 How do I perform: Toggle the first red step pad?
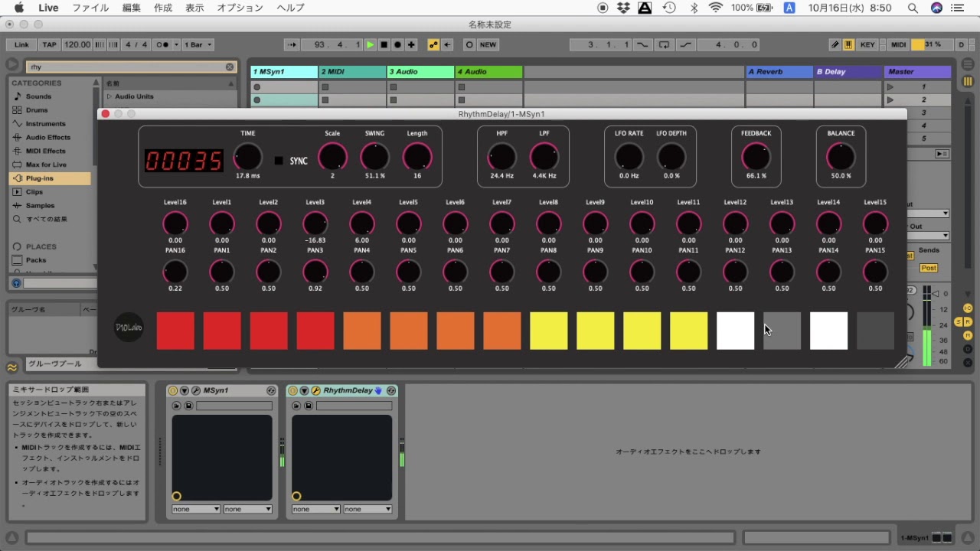pos(175,331)
